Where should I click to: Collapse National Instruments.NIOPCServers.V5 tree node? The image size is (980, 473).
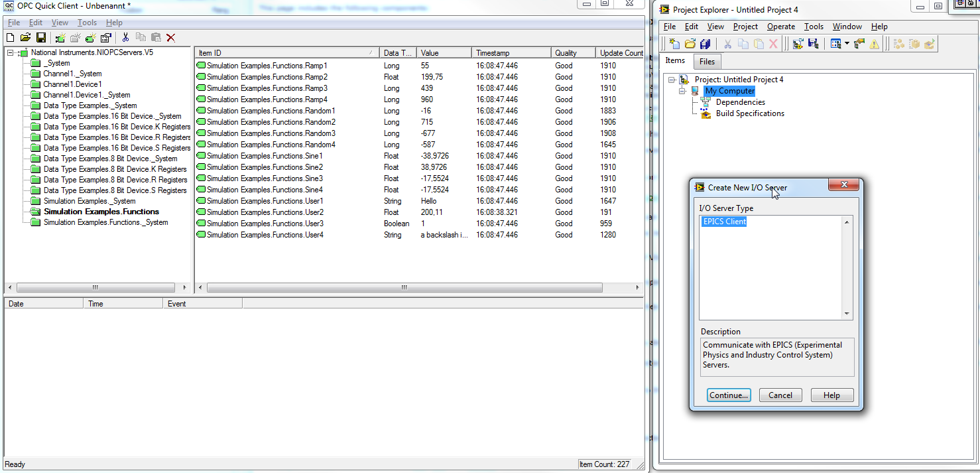pos(11,52)
